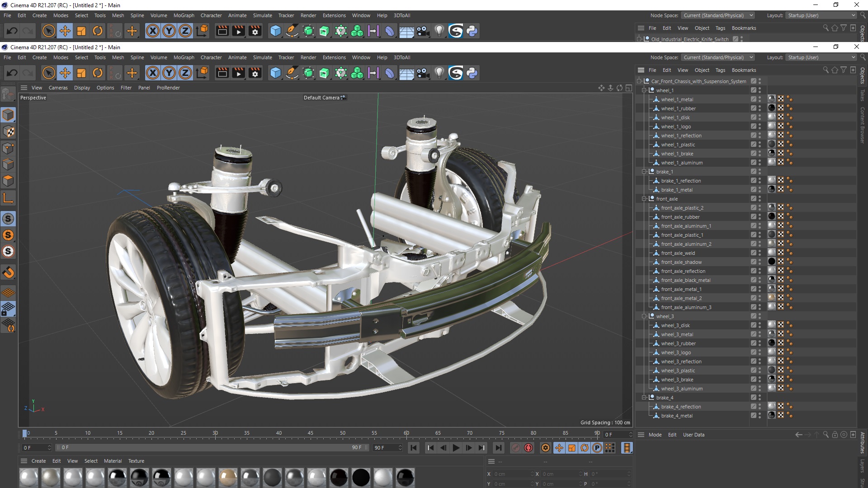Collapse the wheel_1 hierarchy group
Screen dimensions: 868x488
pos(644,90)
